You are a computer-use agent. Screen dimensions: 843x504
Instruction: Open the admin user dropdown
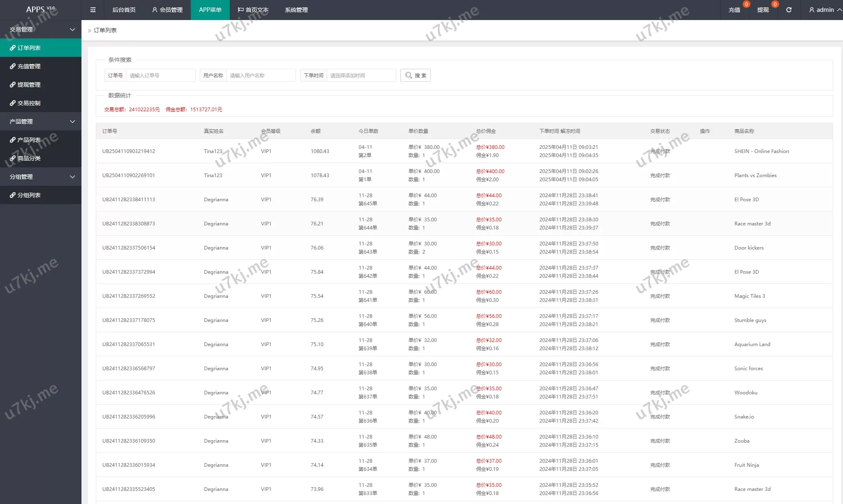coord(825,10)
